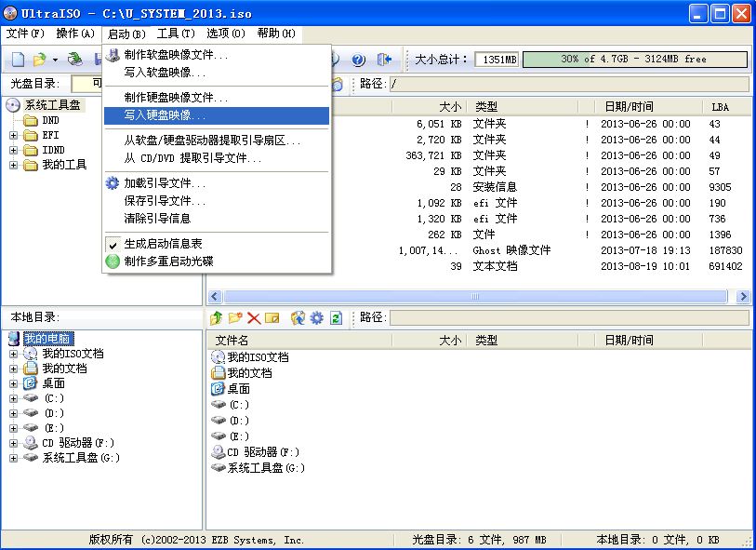Click the red Delete icon in local toolbar
Viewport: 756px width, 550px height.
click(253, 318)
